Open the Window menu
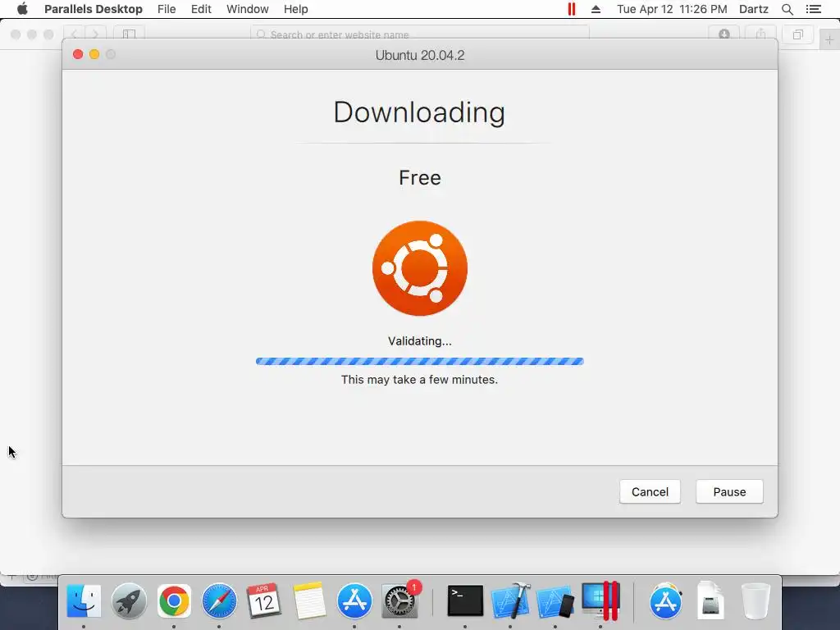Image resolution: width=840 pixels, height=630 pixels. (247, 9)
